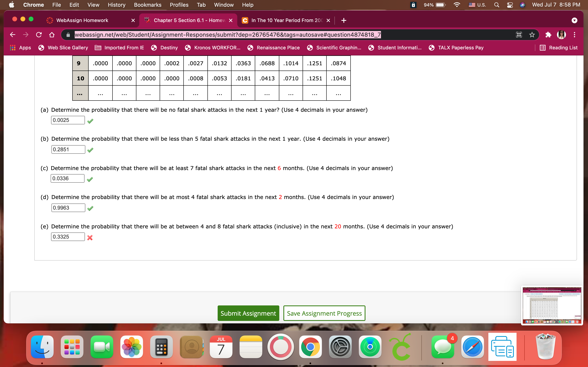The height and width of the screenshot is (367, 588).
Task: Expand the tab search dropdown arrow
Action: tap(574, 20)
